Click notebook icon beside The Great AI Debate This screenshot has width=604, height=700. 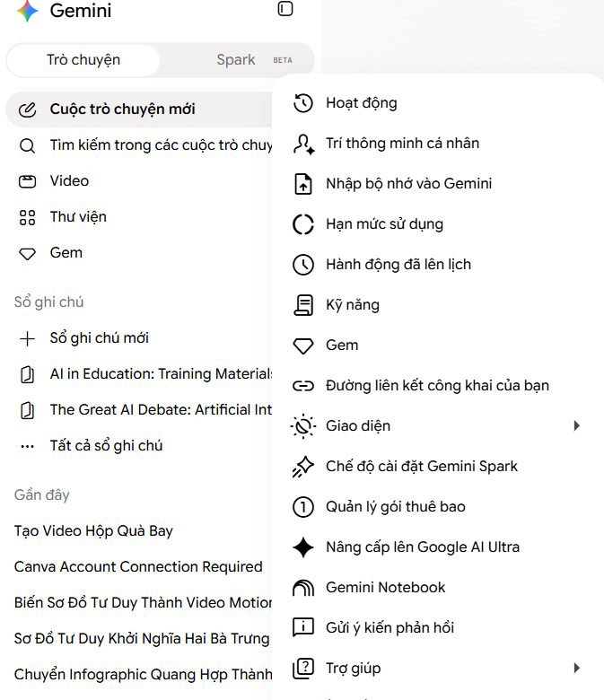pyautogui.click(x=27, y=410)
